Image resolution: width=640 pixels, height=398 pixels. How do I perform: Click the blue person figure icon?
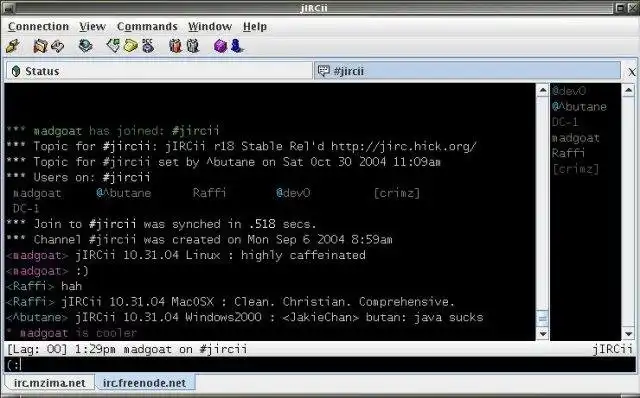click(x=237, y=46)
